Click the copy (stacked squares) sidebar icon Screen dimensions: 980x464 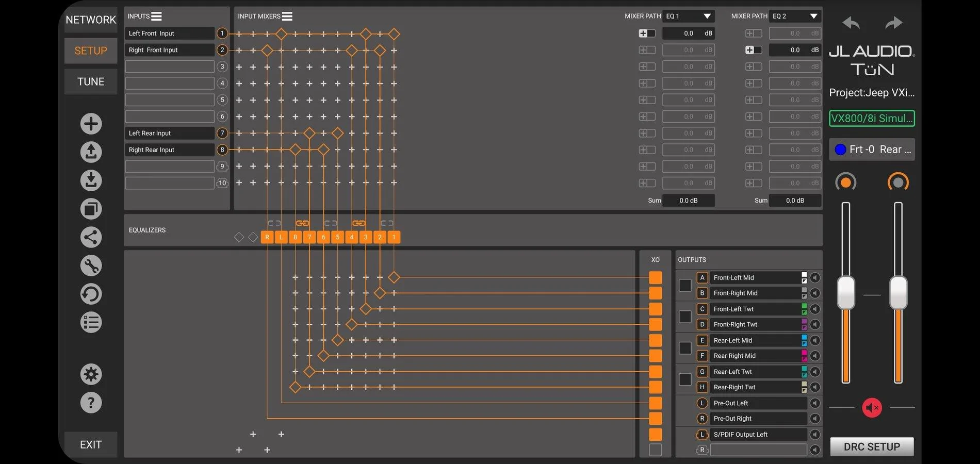tap(91, 209)
